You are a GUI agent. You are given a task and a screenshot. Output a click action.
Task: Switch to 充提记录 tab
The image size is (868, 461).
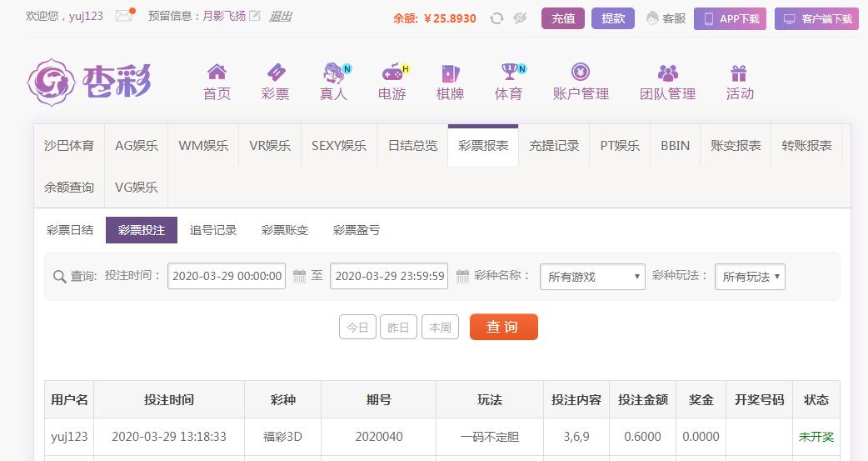[x=554, y=146]
